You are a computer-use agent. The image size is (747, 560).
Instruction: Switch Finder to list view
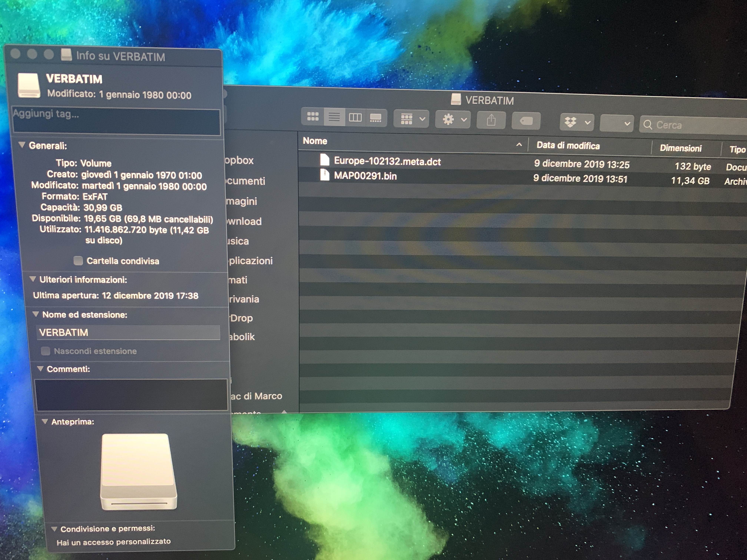[x=334, y=117]
